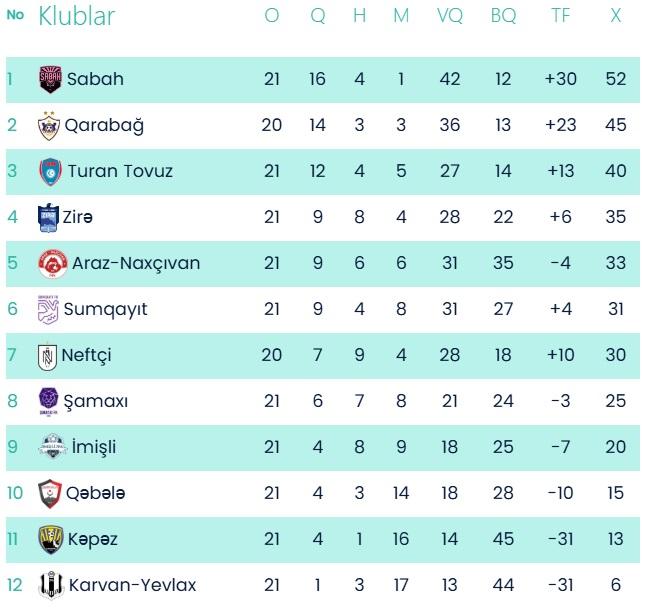Click the Zirə club badge
645x613 pixels.
click(48, 217)
